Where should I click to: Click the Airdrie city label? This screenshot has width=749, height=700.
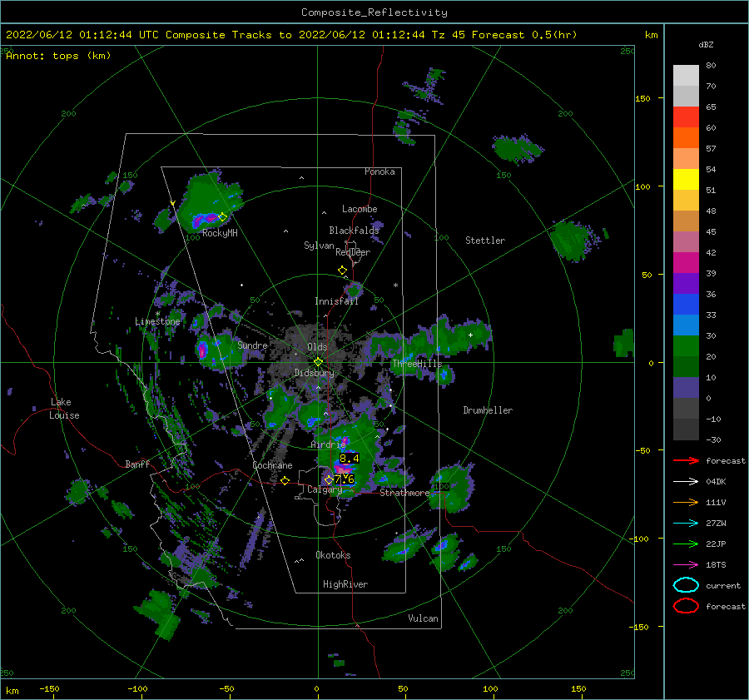tap(328, 444)
